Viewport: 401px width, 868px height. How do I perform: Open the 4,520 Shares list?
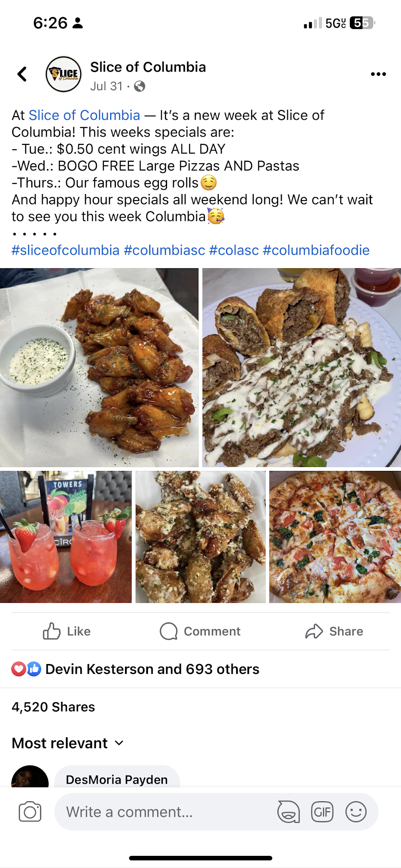coord(53,707)
